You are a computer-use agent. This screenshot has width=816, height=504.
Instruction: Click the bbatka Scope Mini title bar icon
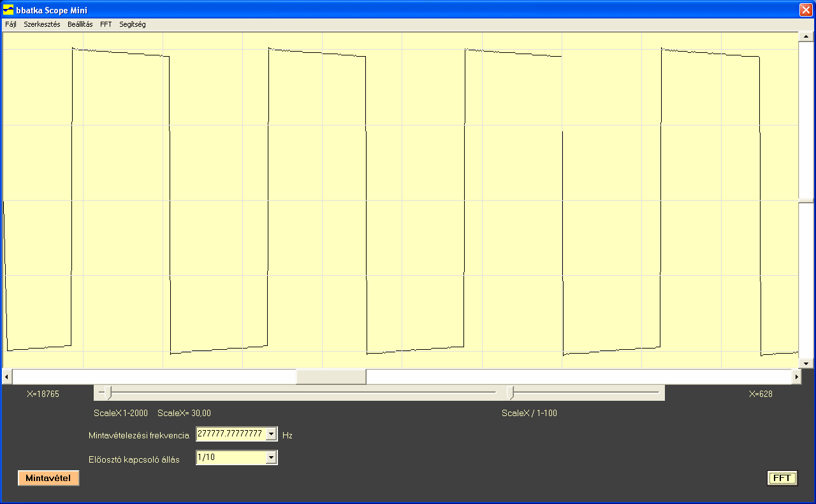[8, 10]
